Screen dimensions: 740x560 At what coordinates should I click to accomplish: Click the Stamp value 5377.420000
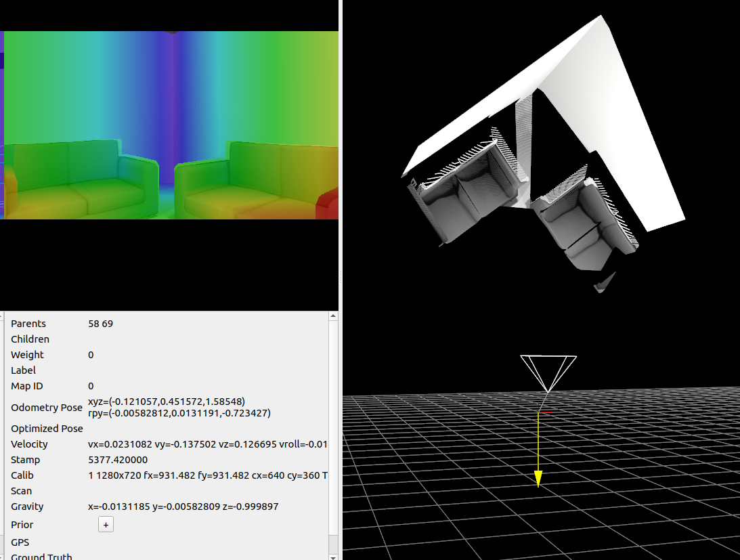(118, 460)
